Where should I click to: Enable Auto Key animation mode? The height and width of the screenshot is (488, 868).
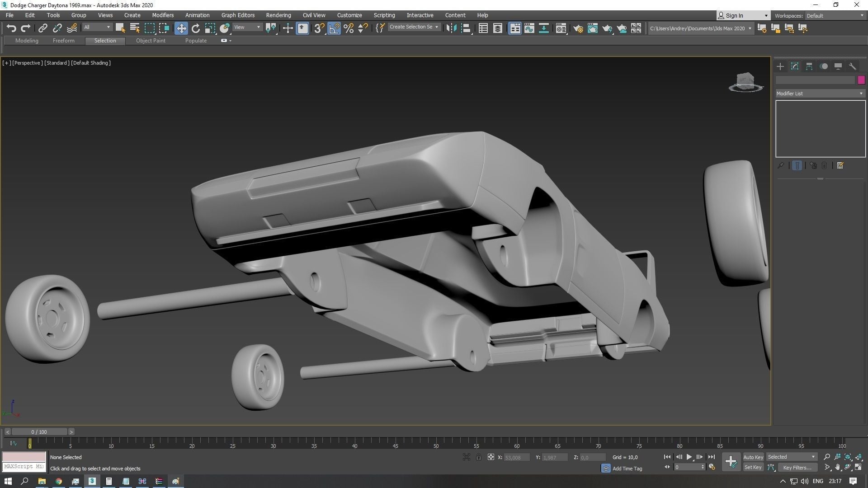[x=753, y=457]
